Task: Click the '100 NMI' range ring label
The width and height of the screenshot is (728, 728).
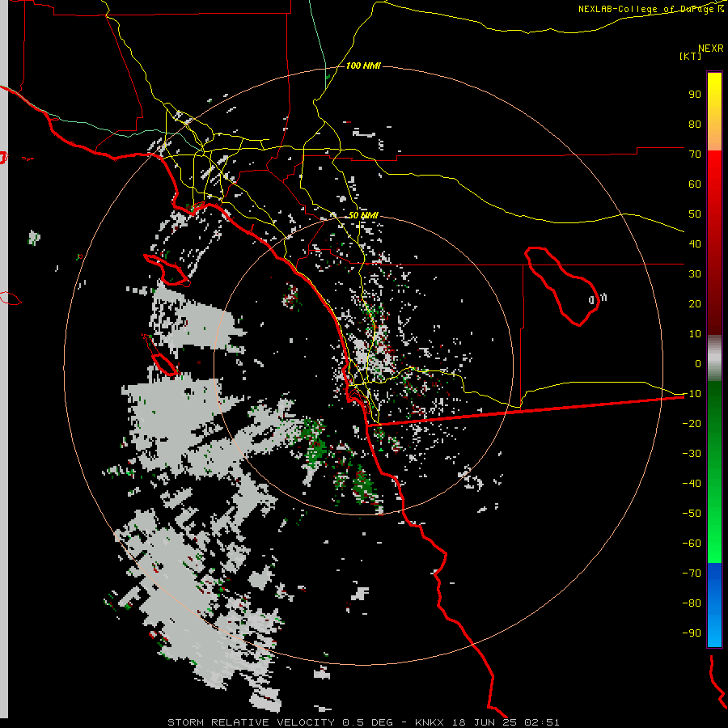Action: (363, 66)
